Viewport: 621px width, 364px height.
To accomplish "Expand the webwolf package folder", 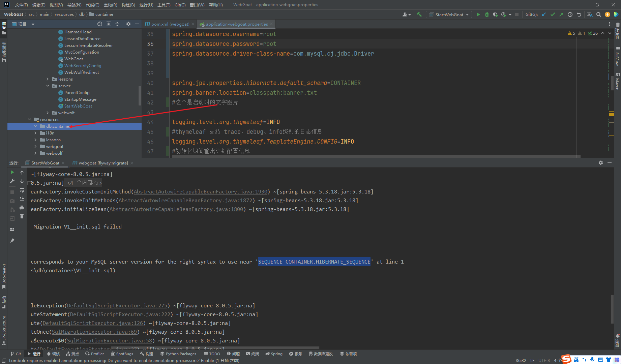I will coord(48,113).
